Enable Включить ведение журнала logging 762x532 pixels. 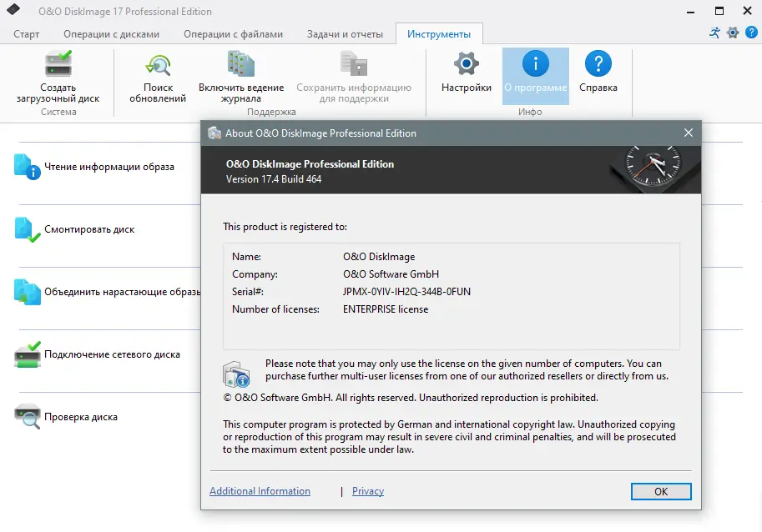pos(240,79)
